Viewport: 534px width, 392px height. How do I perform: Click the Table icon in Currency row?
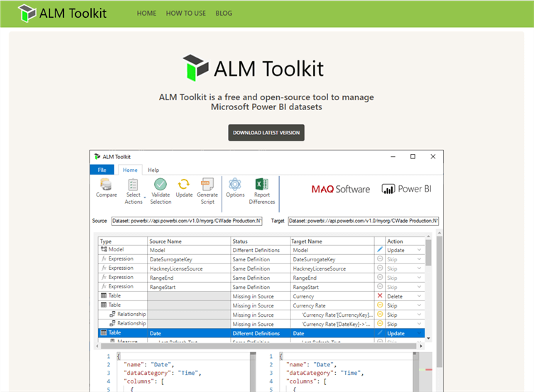tap(104, 295)
